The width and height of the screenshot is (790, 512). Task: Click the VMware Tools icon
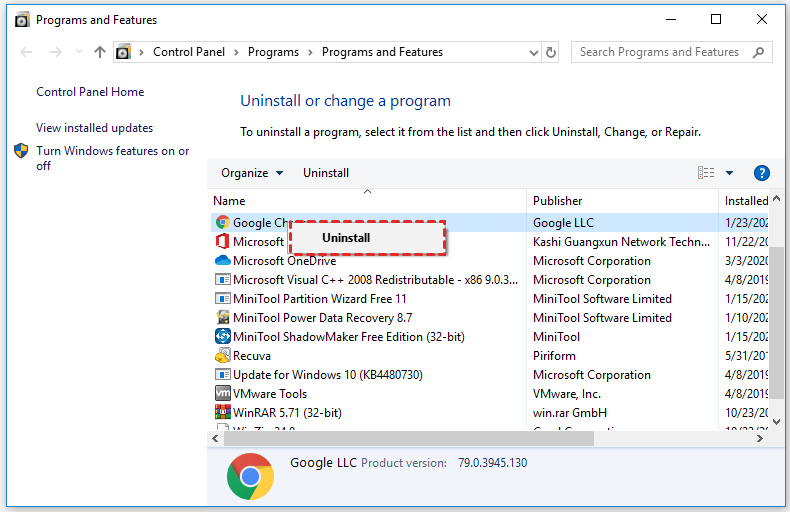(x=222, y=393)
